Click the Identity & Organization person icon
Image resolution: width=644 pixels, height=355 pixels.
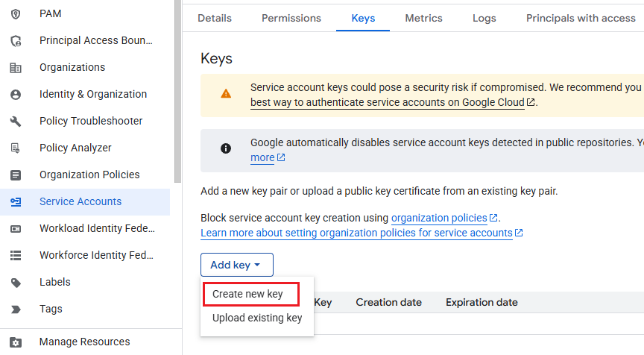pyautogui.click(x=16, y=94)
